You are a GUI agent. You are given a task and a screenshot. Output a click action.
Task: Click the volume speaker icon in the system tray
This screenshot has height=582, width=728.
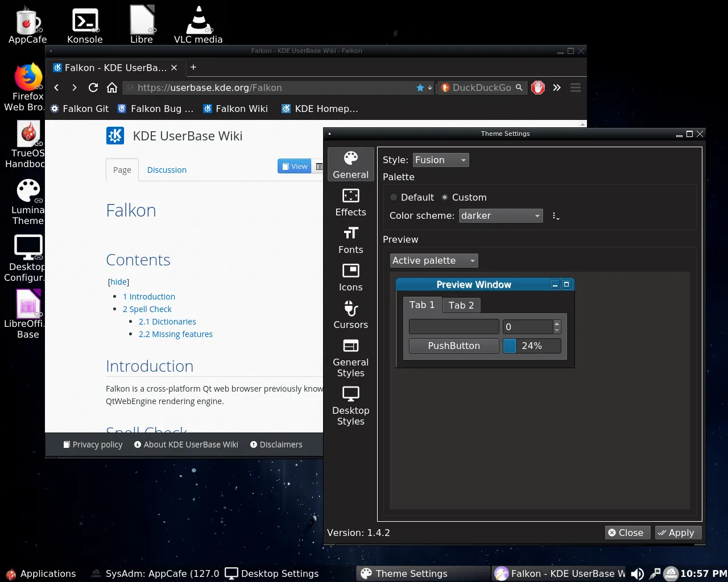coord(638,573)
